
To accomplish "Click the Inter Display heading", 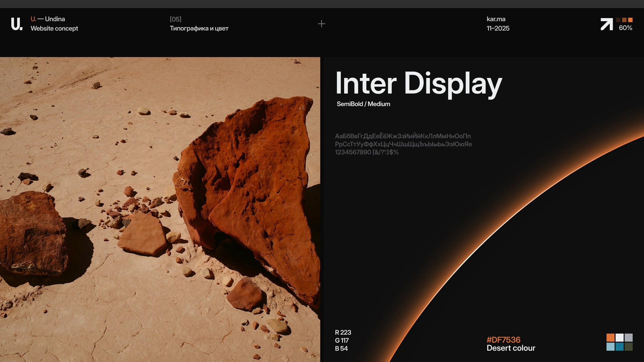I will [x=419, y=83].
